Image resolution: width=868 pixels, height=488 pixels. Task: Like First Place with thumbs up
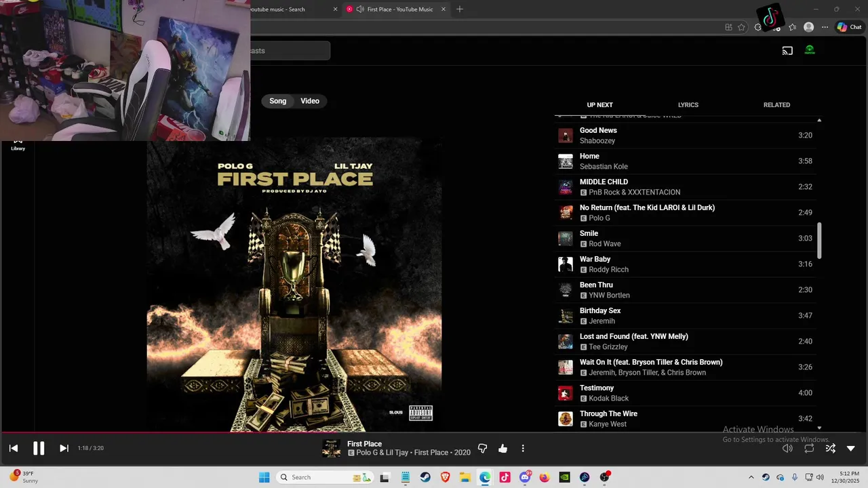[502, 448]
